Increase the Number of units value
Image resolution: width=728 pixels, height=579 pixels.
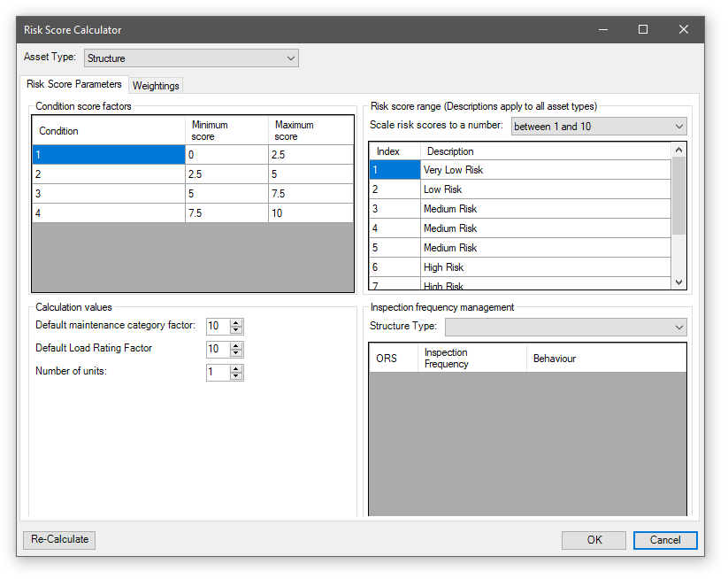tap(236, 368)
